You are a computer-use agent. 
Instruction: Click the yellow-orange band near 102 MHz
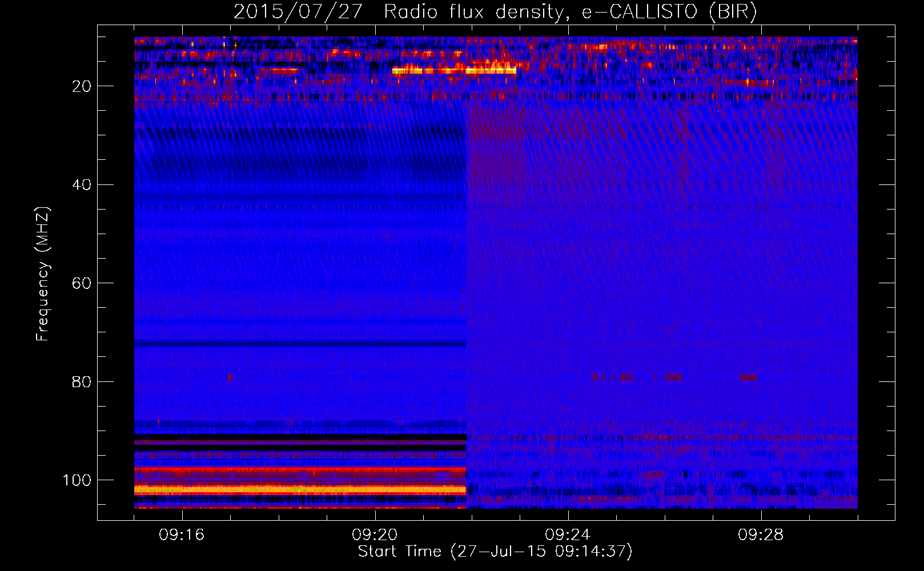tap(300, 490)
